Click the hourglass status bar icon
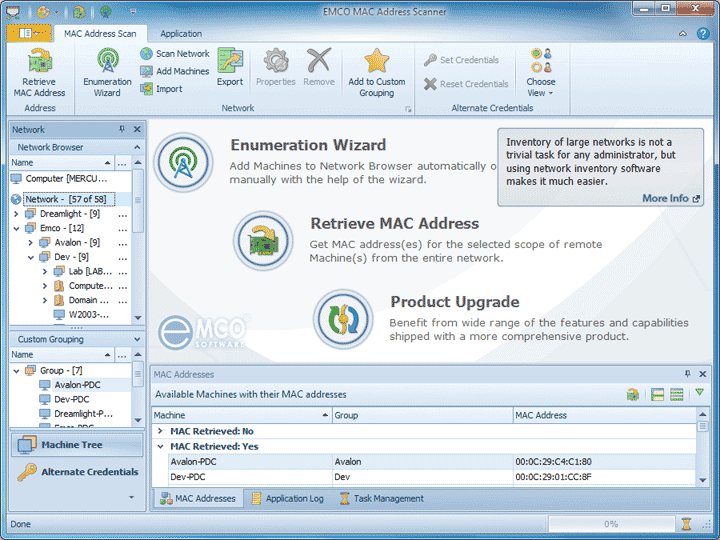720x540 pixels. (686, 524)
